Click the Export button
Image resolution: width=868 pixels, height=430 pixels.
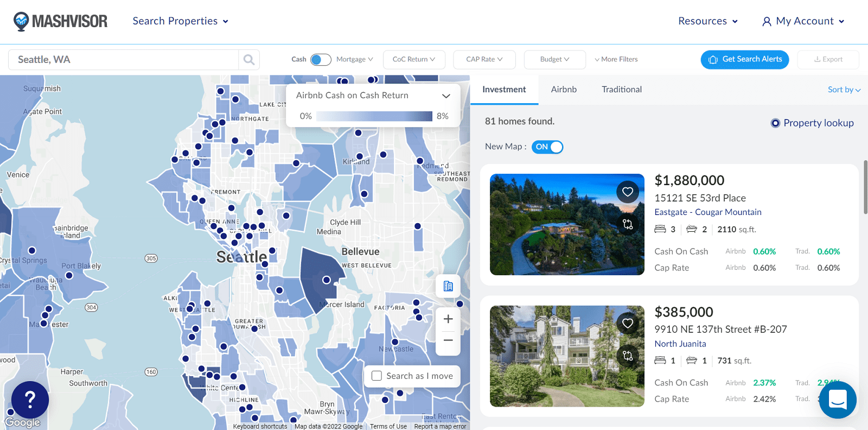[828, 60]
